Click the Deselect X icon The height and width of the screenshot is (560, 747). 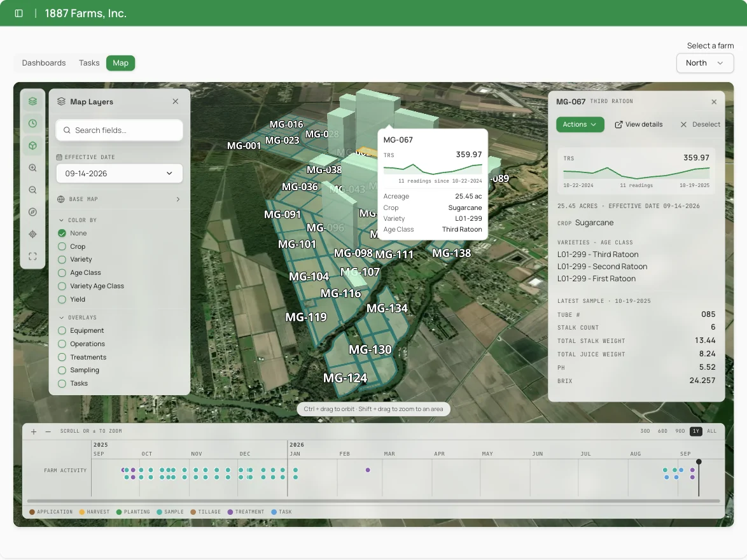[683, 124]
